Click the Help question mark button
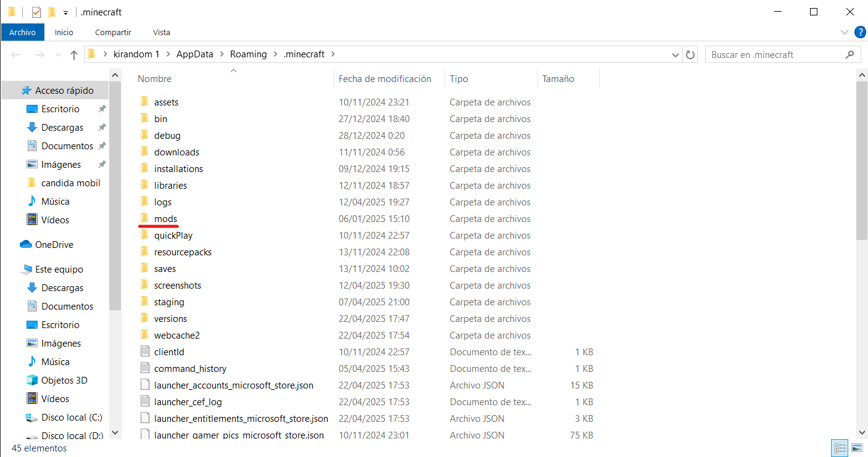 point(860,32)
